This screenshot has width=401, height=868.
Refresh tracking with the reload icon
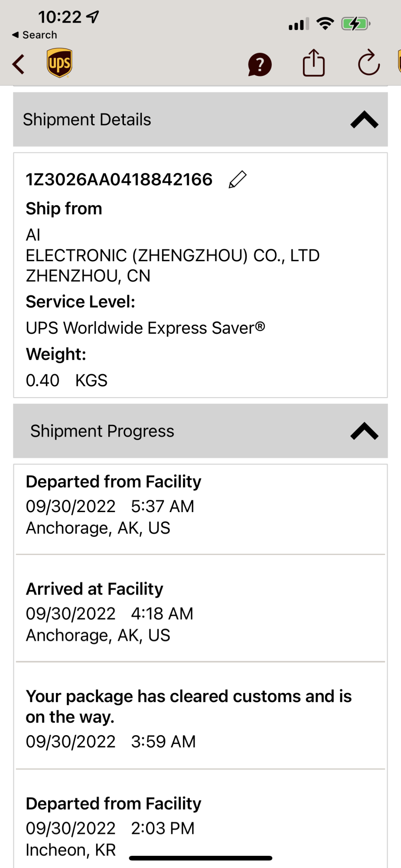(x=368, y=63)
